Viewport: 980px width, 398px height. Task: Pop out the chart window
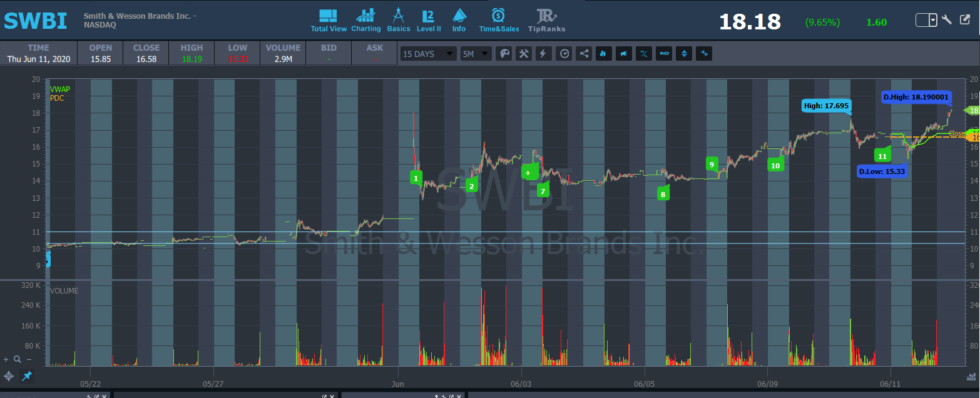pos(964,19)
